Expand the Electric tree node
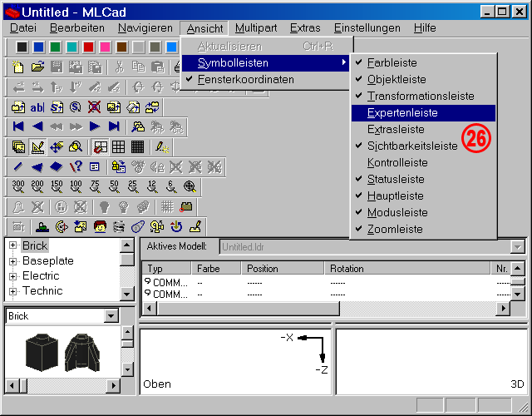532x416 pixels. pos(12,276)
